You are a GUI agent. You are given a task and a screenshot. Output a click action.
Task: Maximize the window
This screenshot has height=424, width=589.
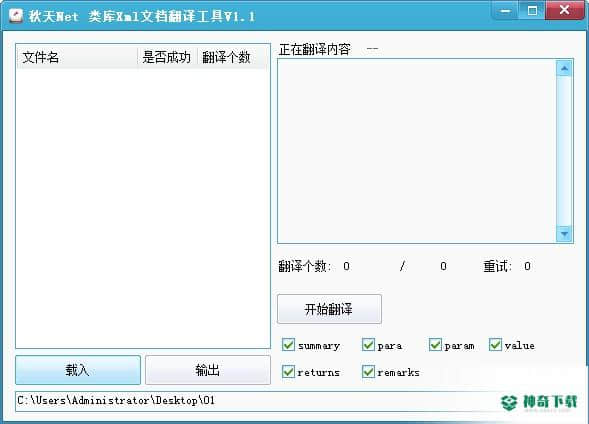532,11
